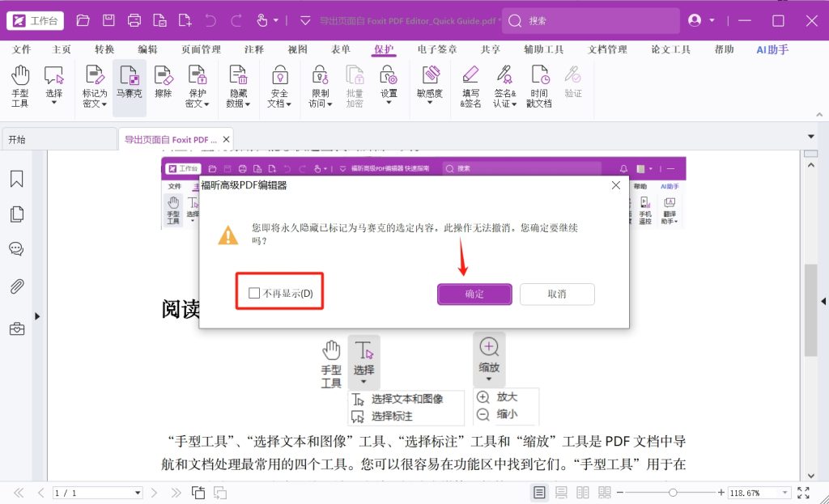Open the 填写&签名 fill and sign tool
Image resolution: width=829 pixels, height=504 pixels.
pos(470,87)
